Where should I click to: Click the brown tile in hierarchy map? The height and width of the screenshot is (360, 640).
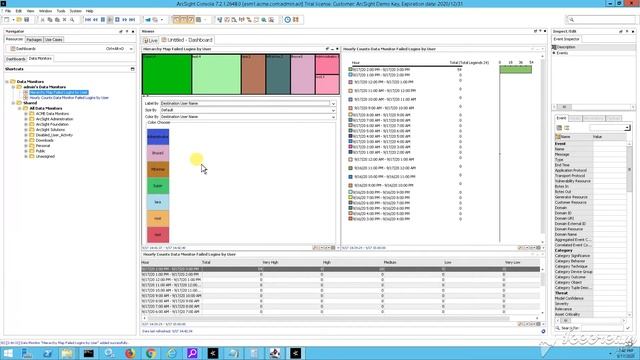253,74
